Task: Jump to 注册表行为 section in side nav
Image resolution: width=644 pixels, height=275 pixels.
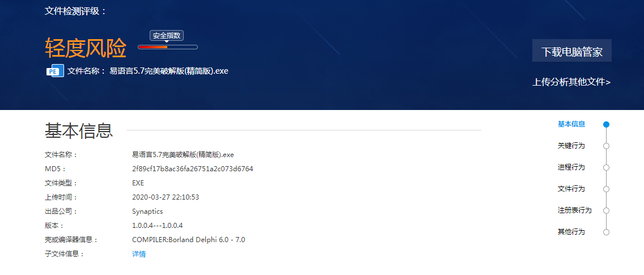Action: point(574,210)
